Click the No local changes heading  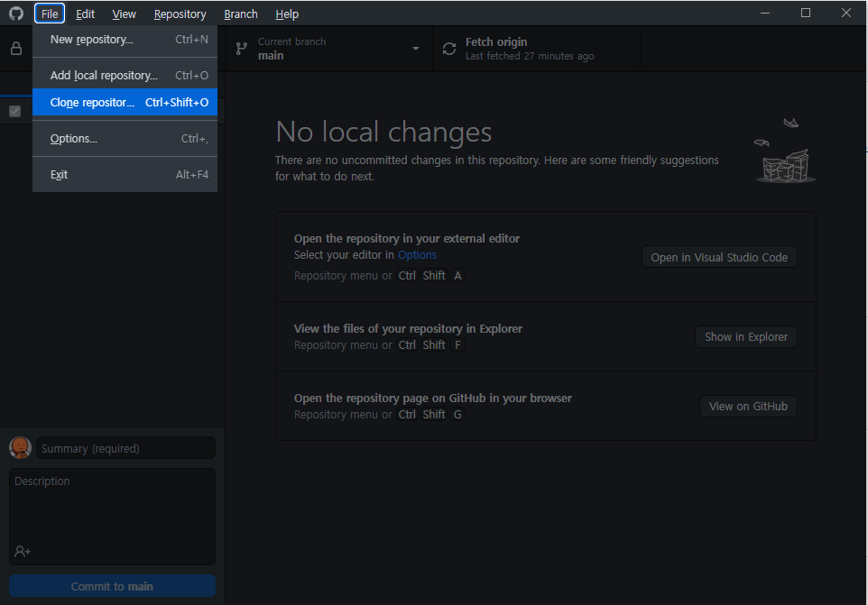tap(383, 133)
